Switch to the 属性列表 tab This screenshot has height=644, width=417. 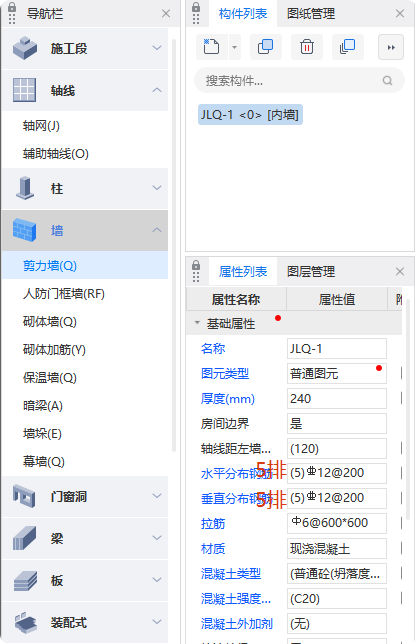(x=243, y=271)
